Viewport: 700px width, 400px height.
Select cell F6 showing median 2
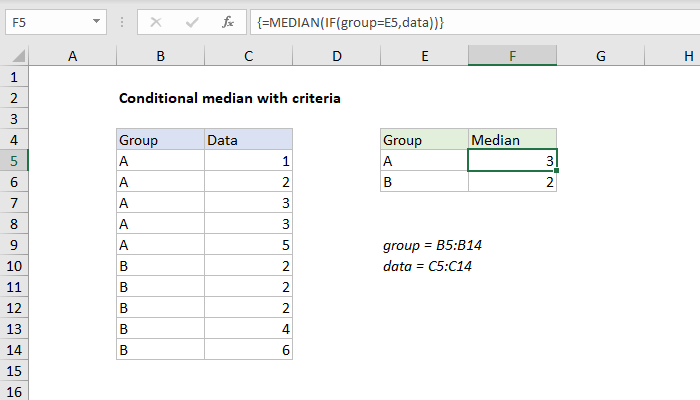(x=512, y=182)
